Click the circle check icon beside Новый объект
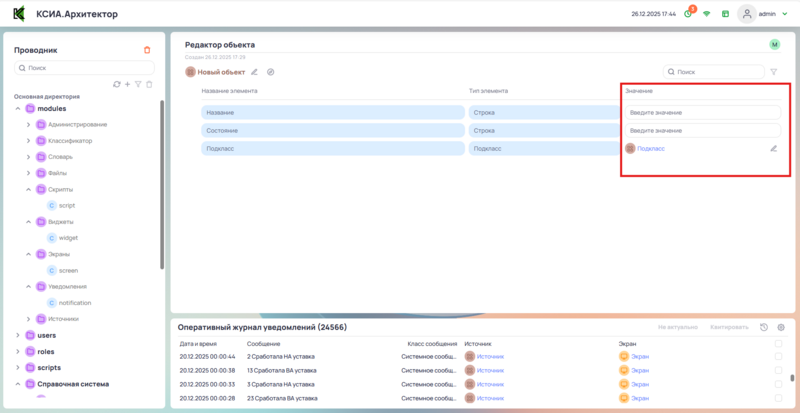Image resolution: width=800 pixels, height=413 pixels. click(271, 72)
